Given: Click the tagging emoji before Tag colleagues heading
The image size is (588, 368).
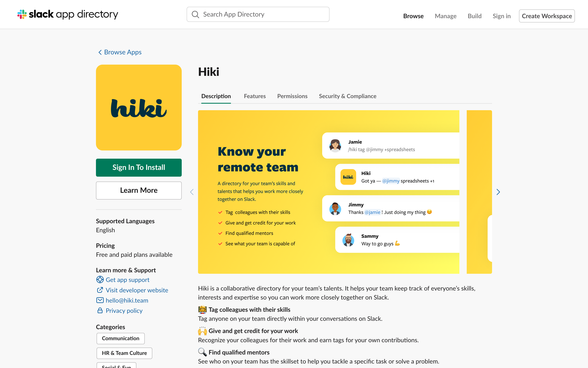Looking at the screenshot, I should click(x=202, y=310).
